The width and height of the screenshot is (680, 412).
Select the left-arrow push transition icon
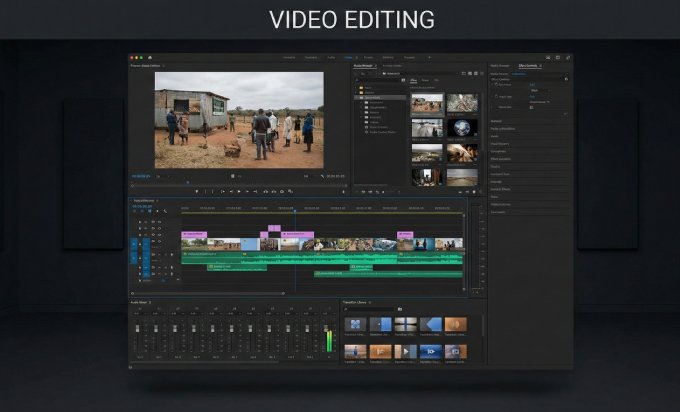pos(431,324)
